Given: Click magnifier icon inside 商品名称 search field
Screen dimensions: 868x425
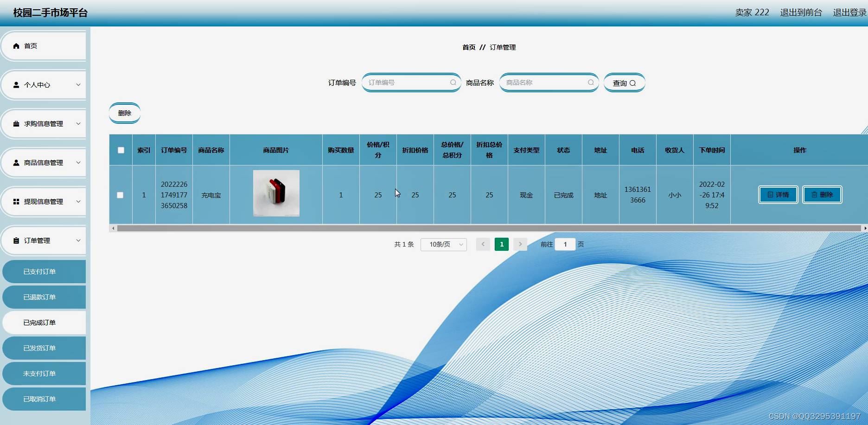Looking at the screenshot, I should click(591, 82).
